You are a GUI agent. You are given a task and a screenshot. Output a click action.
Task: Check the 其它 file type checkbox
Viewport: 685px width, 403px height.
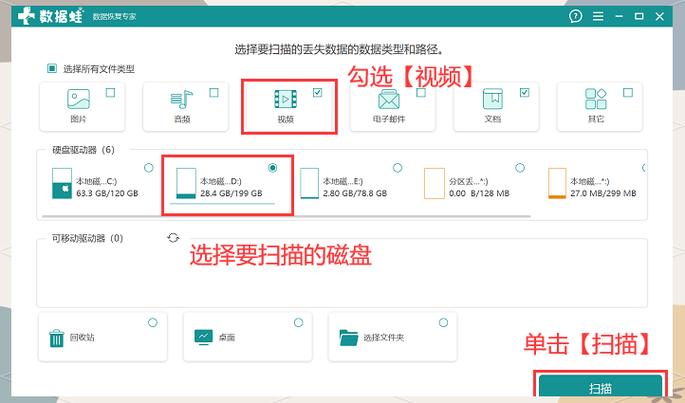pos(628,92)
